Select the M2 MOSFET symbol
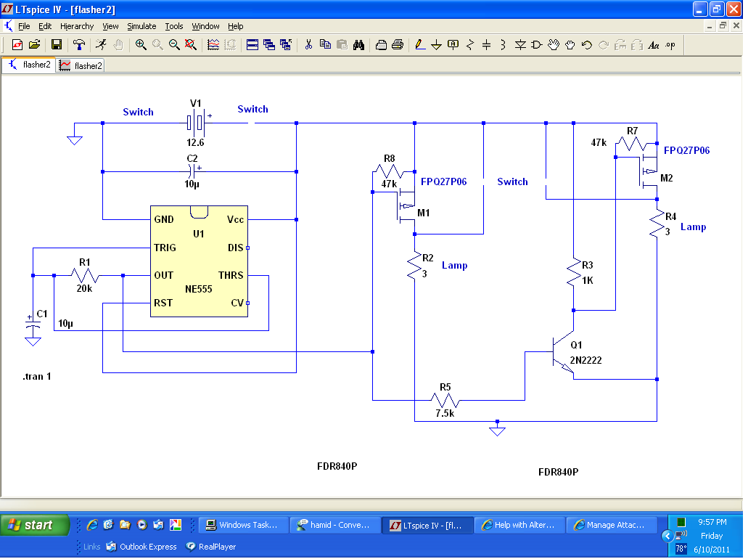The height and width of the screenshot is (559, 756). (649, 171)
